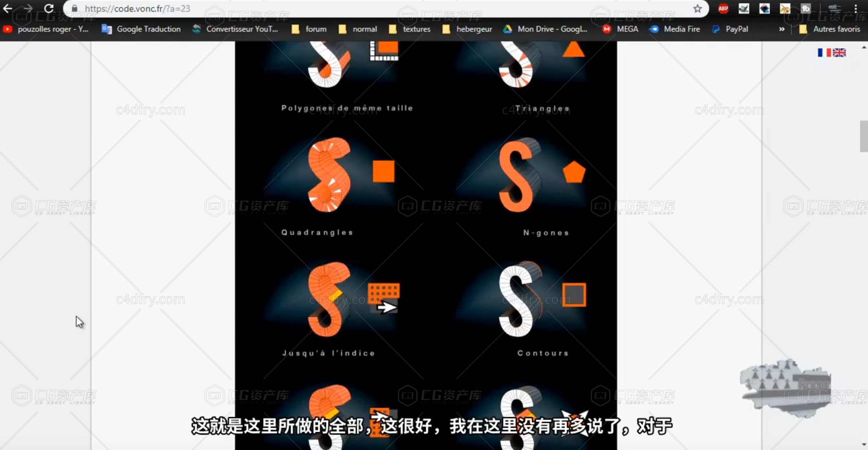Expand the hebergeur bookmark folder
Image resolution: width=868 pixels, height=450 pixels.
click(x=467, y=29)
